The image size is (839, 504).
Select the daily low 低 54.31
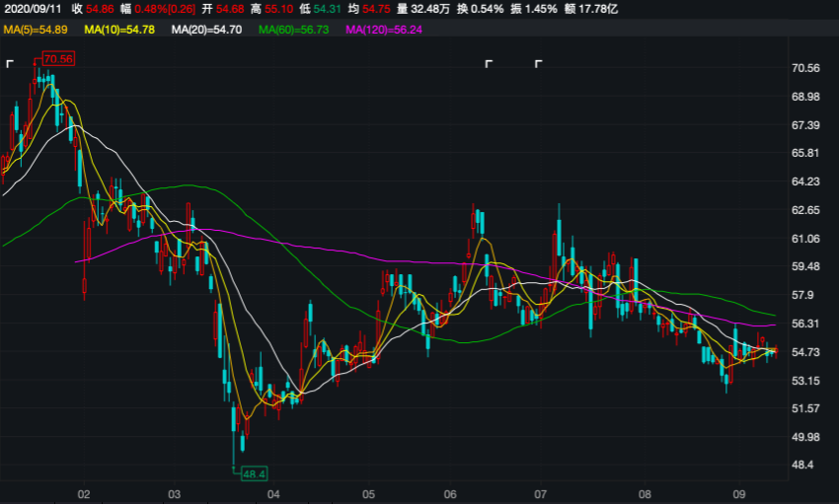click(x=320, y=9)
